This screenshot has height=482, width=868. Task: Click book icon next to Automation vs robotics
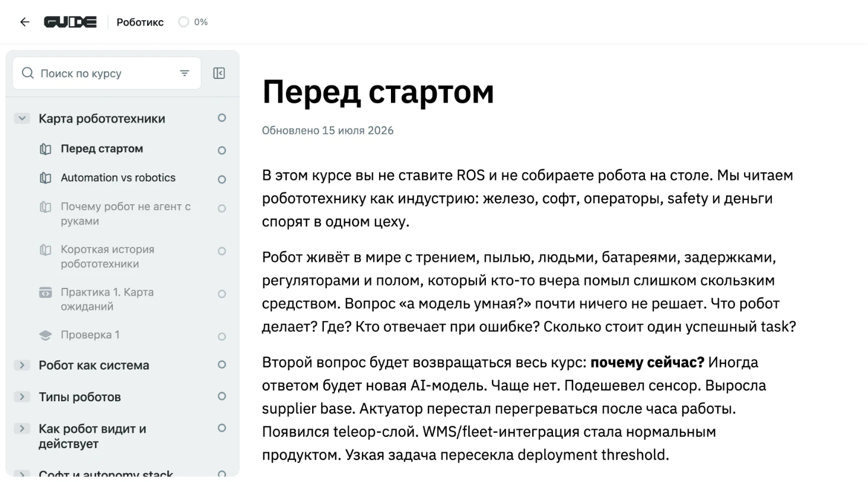tap(45, 178)
